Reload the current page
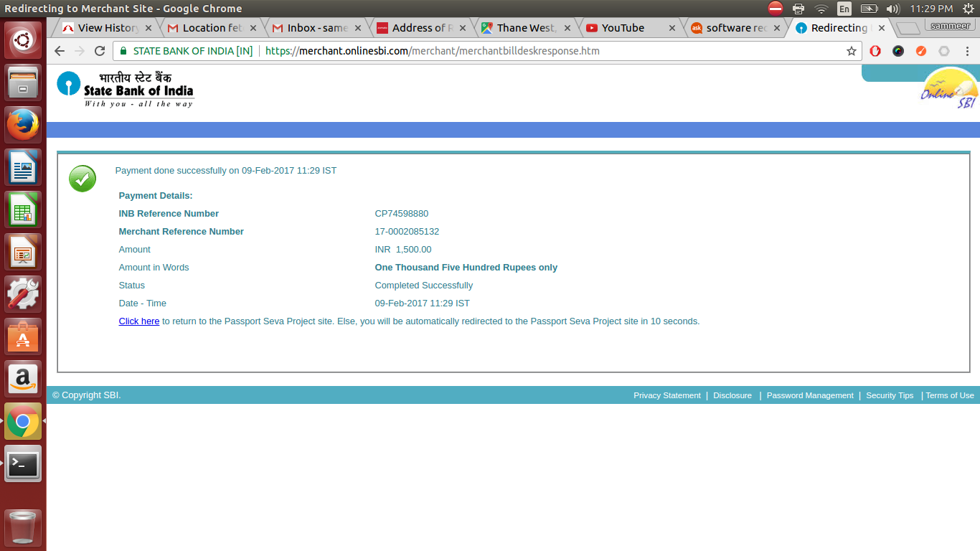Image resolution: width=980 pixels, height=551 pixels. click(100, 51)
